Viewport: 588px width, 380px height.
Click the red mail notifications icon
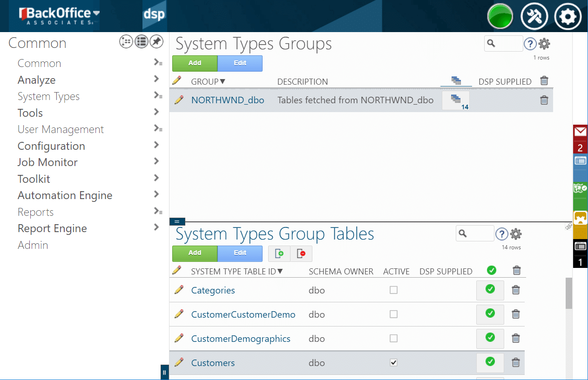point(580,132)
